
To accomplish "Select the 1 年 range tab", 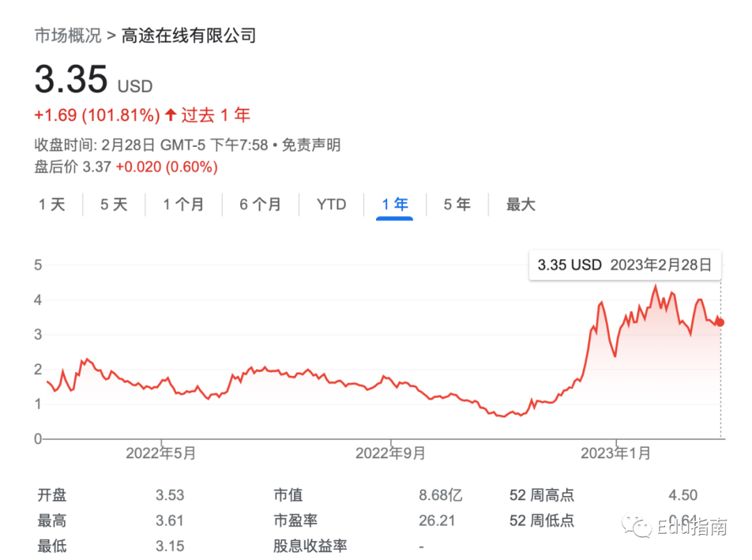I will 395,205.
